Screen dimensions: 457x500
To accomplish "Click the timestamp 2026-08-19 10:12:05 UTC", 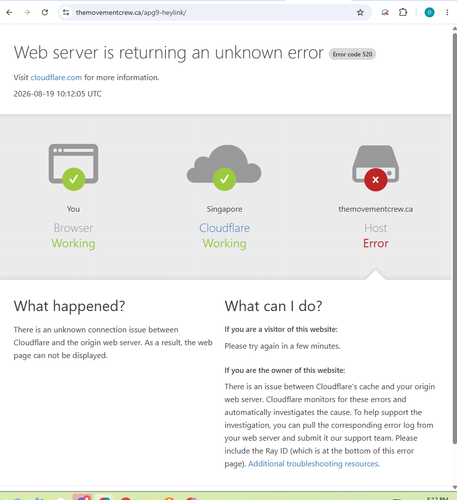I will (57, 94).
